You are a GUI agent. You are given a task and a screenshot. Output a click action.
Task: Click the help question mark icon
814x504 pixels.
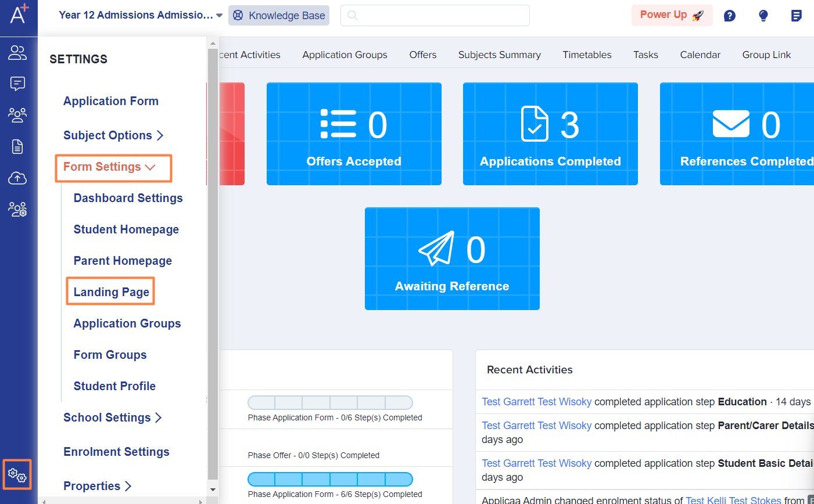(730, 16)
